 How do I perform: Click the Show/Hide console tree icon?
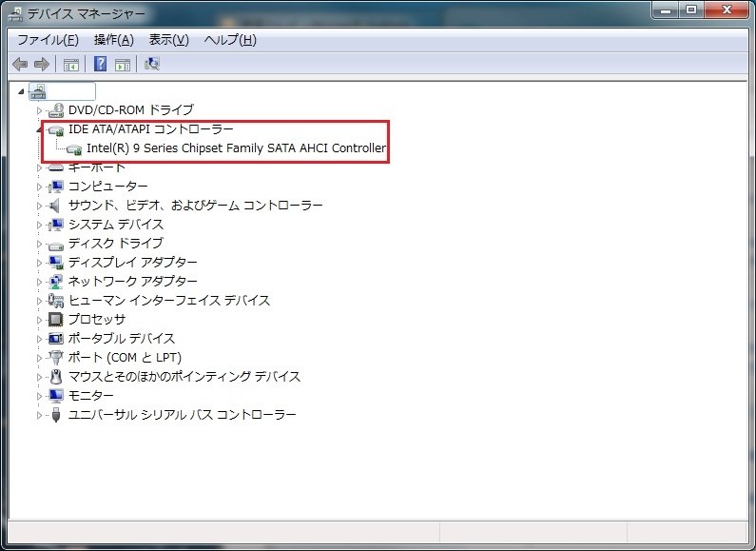[x=71, y=64]
